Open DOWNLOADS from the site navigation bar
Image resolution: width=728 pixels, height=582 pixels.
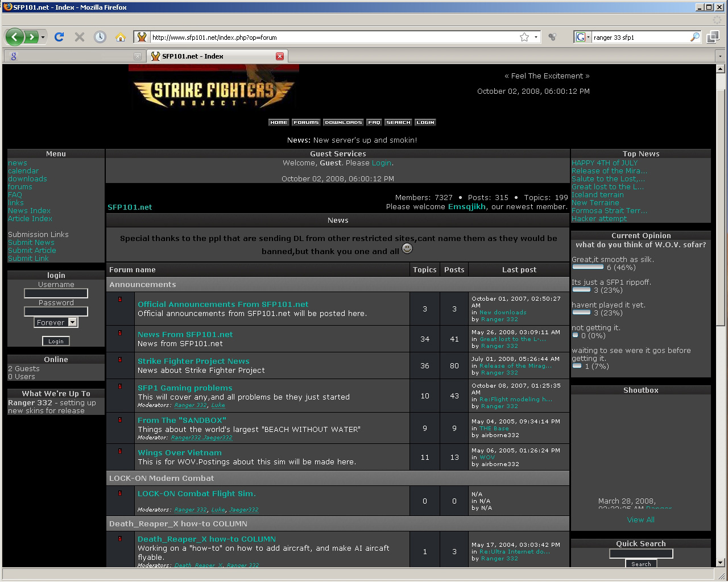click(343, 122)
